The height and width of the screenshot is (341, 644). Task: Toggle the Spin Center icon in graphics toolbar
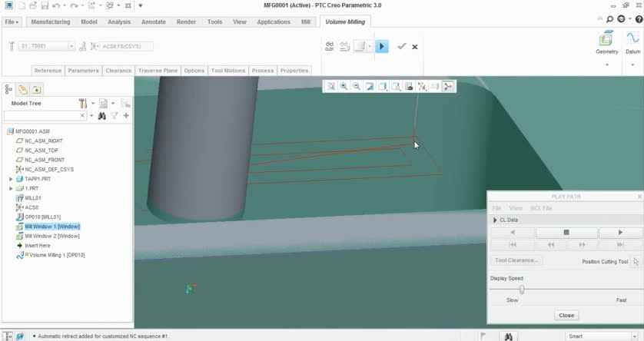point(448,86)
